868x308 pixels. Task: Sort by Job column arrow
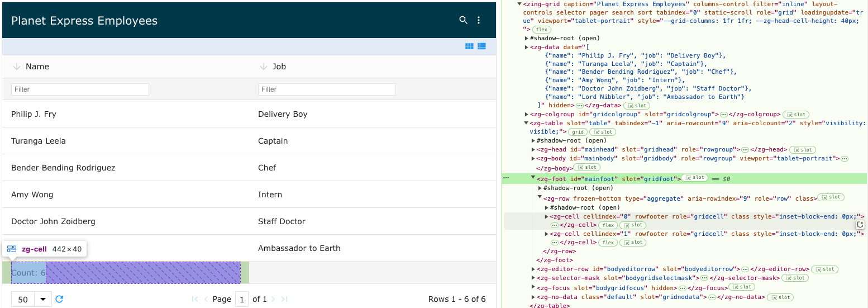click(x=264, y=67)
